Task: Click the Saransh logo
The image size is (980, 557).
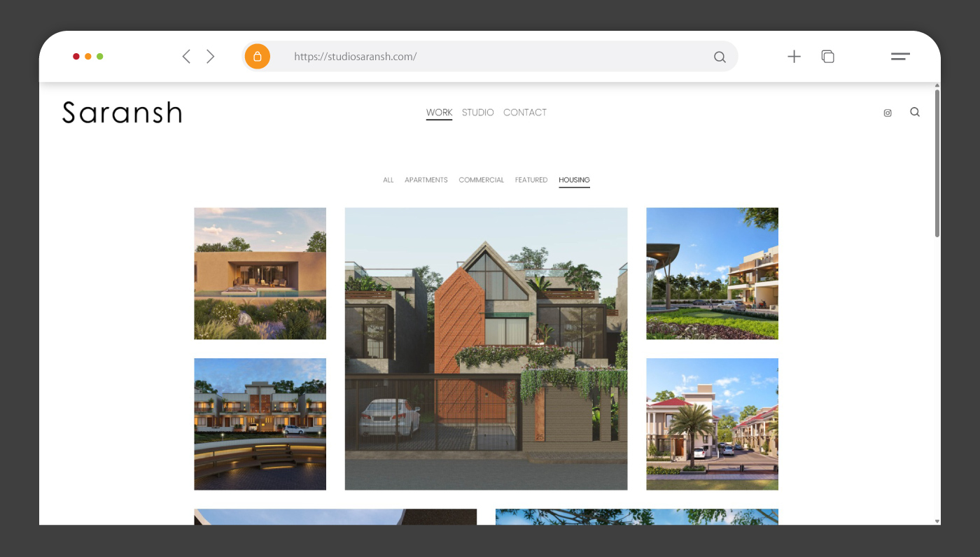Action: [122, 113]
